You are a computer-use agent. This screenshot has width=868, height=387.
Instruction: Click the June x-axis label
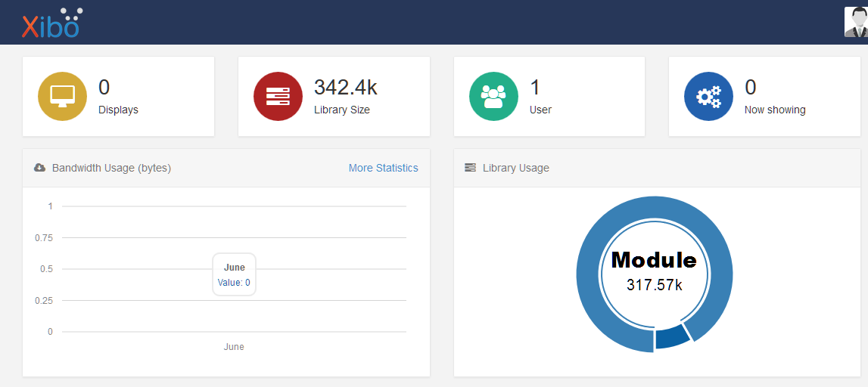pos(234,347)
